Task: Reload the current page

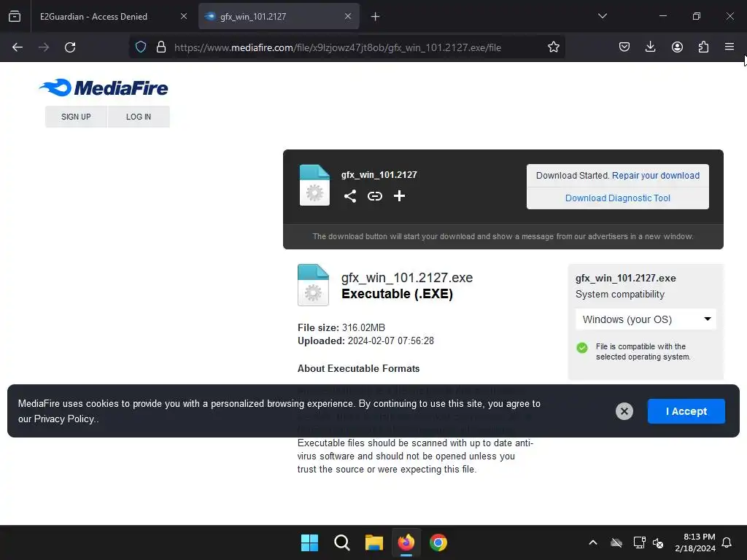Action: point(70,47)
